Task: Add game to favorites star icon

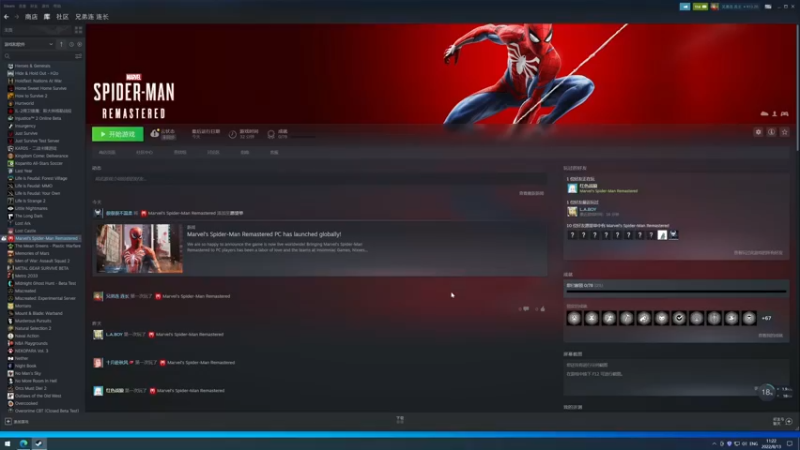Action: (785, 132)
